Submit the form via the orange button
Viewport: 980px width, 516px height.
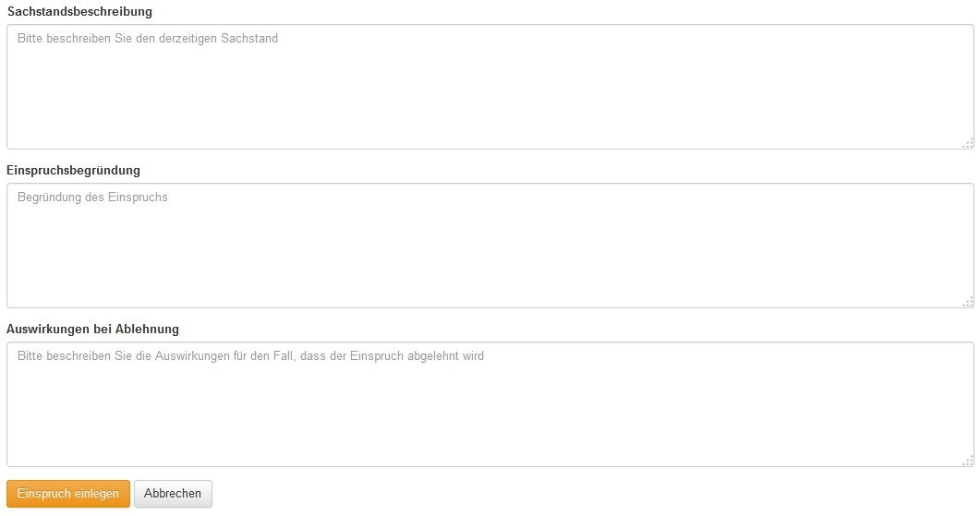pyautogui.click(x=68, y=494)
